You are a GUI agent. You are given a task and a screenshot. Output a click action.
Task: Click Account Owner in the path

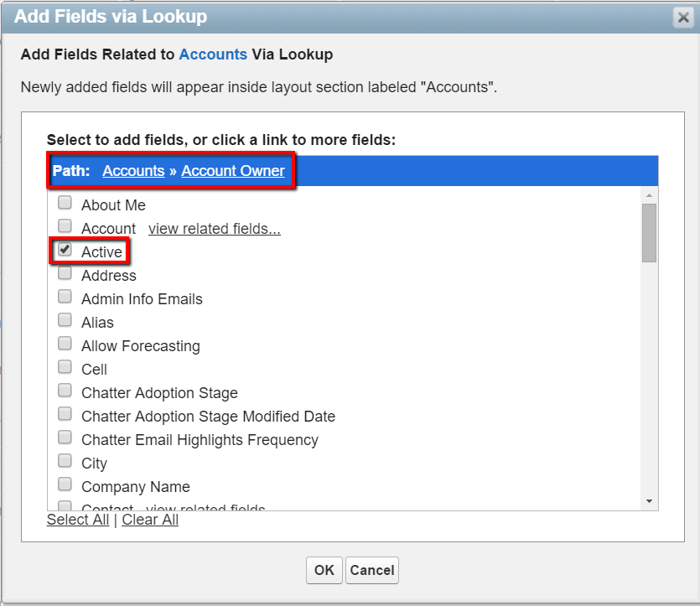pyautogui.click(x=232, y=171)
